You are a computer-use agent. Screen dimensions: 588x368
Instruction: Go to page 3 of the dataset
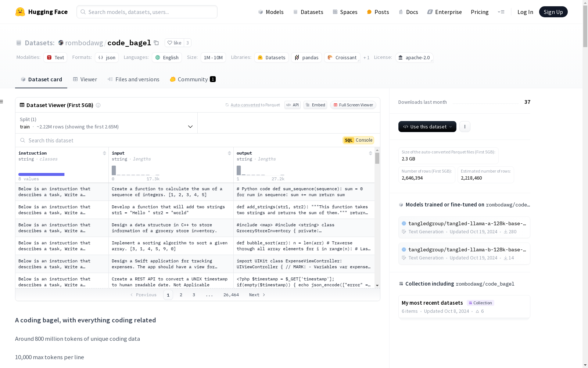click(194, 295)
